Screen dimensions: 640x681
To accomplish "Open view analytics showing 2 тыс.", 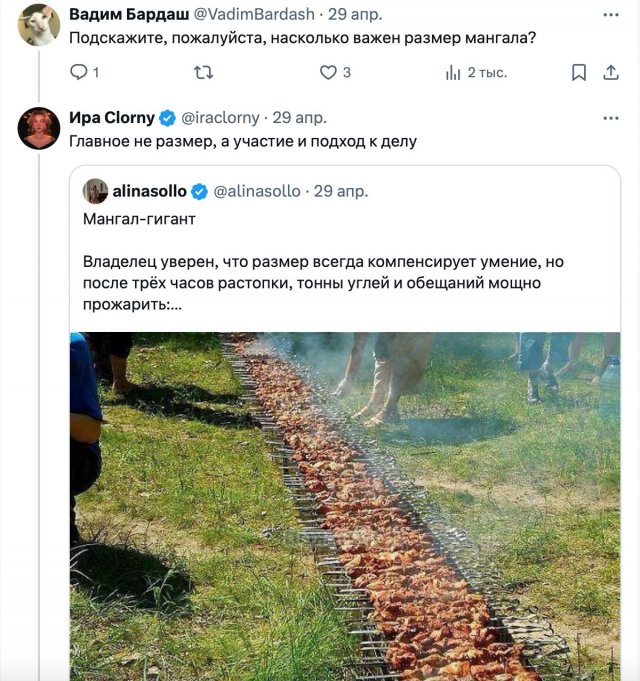I will pos(453,73).
